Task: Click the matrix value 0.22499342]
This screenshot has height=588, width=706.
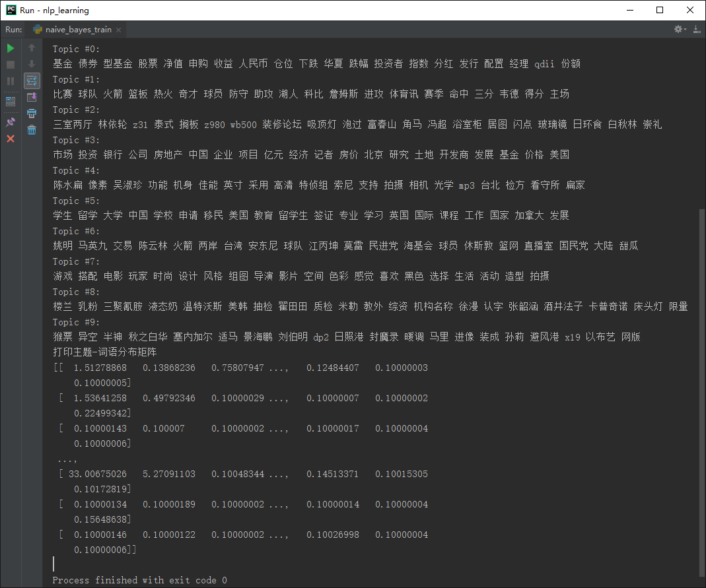Action: 102,413
